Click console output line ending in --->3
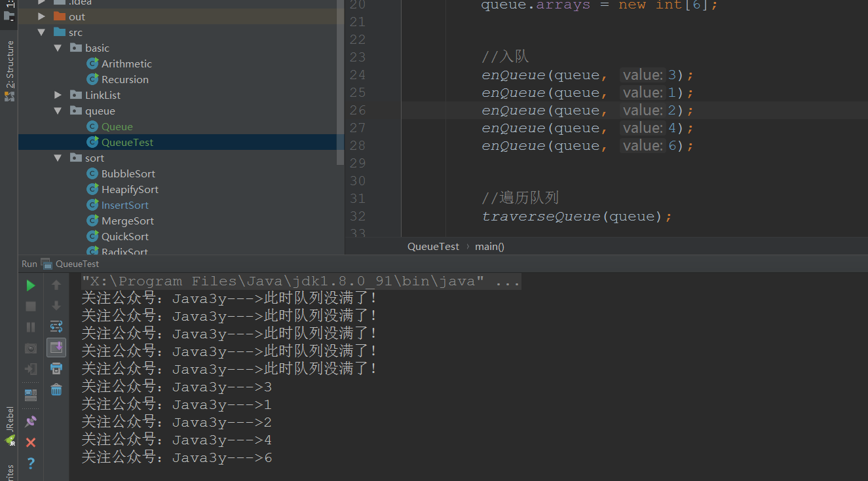 point(176,387)
